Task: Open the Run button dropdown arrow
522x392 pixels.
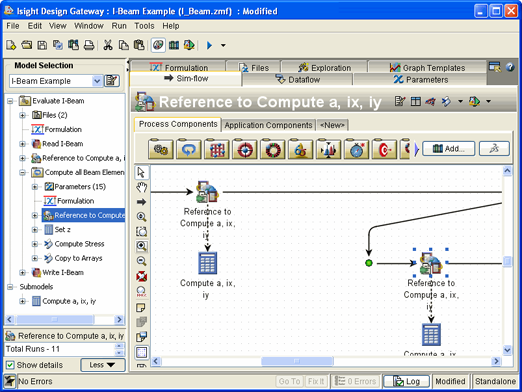Action: click(x=223, y=45)
